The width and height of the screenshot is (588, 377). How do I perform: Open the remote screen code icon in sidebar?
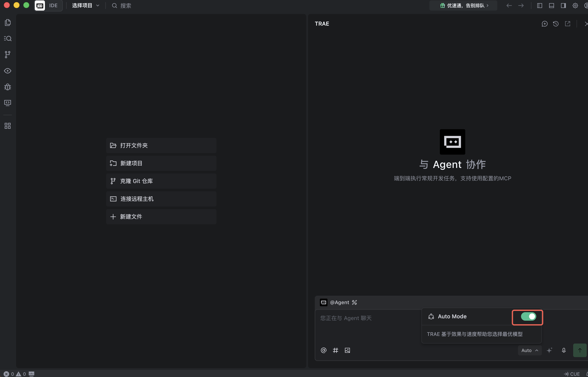[8, 103]
